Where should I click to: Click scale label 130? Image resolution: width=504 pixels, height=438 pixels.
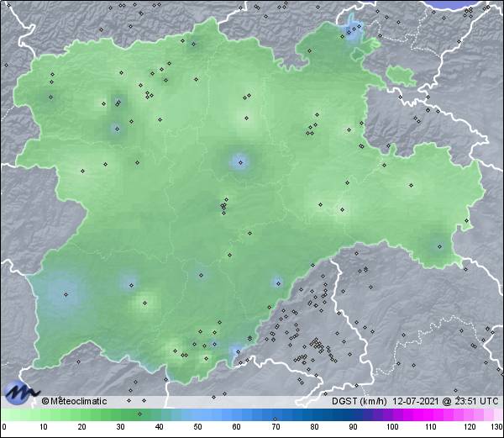pos(497,427)
